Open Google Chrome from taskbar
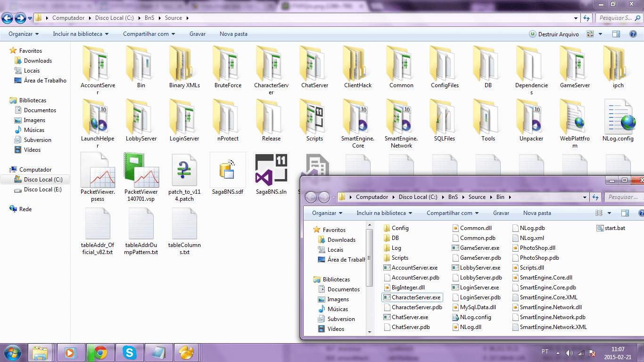Image resolution: width=644 pixels, height=362 pixels. (x=99, y=353)
